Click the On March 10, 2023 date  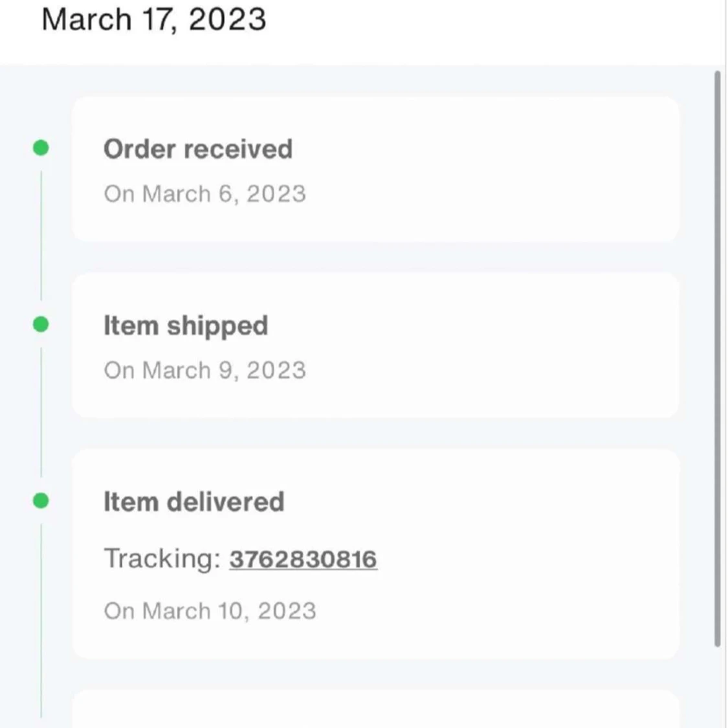[210, 610]
